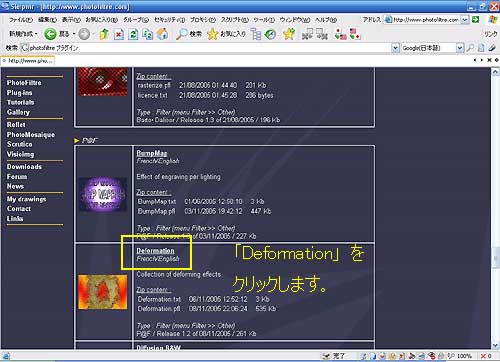Click the Home icon in toolbar
The height and width of the screenshot is (362, 500).
point(162,34)
